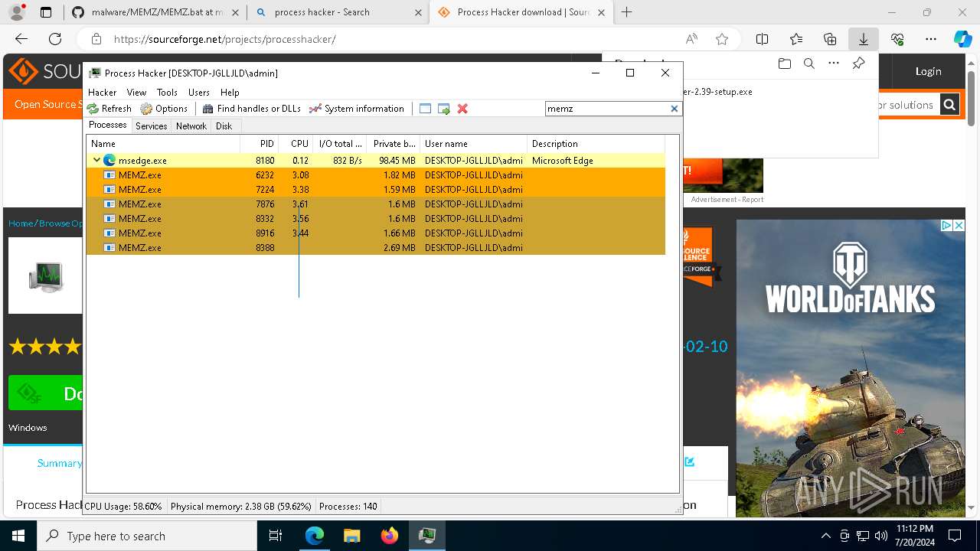Open the downloads folder icon
Viewport: 980px width, 551px height.
point(784,64)
